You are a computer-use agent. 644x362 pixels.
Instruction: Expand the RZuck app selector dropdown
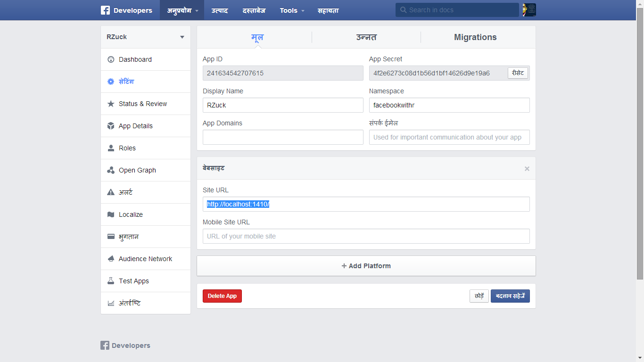[x=182, y=37]
